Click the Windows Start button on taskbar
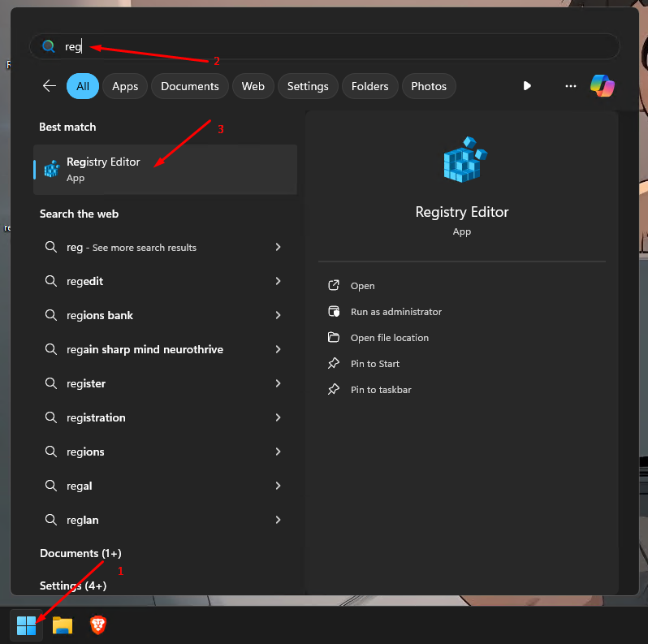Screen dimensions: 648x644 coord(26,625)
